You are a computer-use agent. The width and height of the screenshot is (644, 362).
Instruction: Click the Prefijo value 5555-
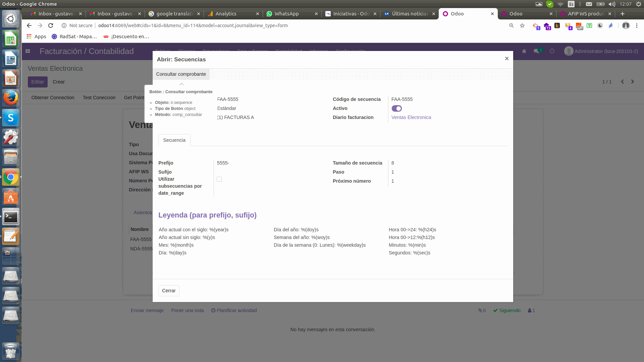(223, 163)
